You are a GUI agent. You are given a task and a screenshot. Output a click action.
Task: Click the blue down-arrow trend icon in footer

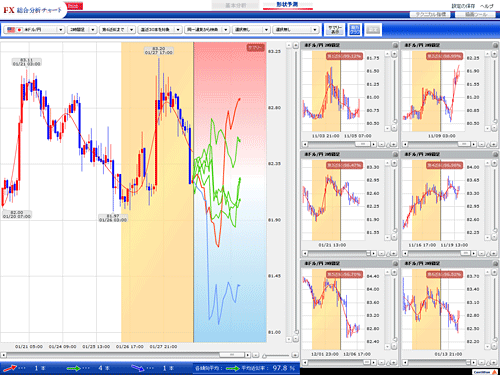[x=137, y=368]
